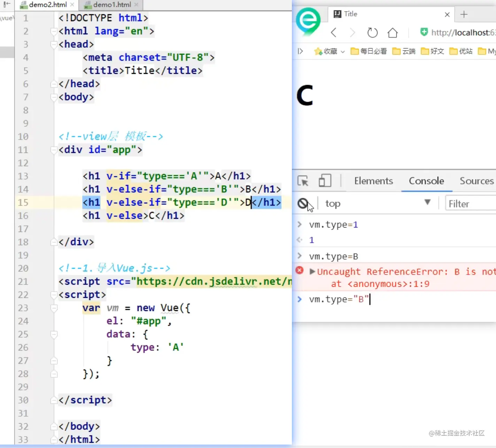Collapse the div app fold on line 11
This screenshot has width=496, height=448.
coord(54,150)
